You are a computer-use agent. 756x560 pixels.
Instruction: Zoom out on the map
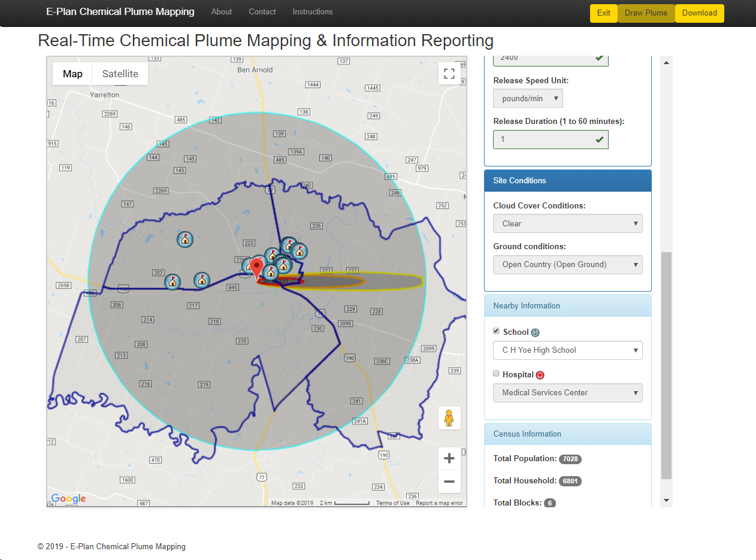[x=449, y=482]
